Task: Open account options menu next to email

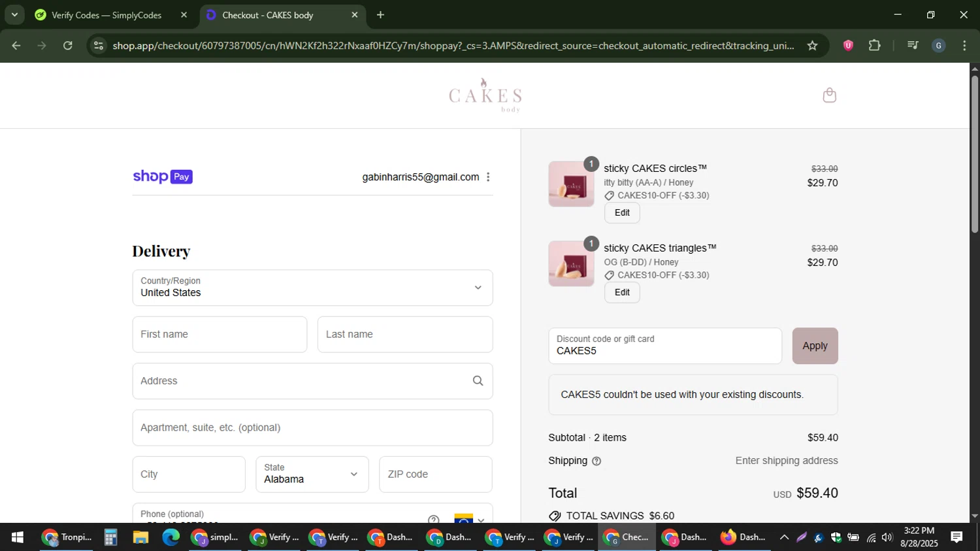Action: pos(488,177)
